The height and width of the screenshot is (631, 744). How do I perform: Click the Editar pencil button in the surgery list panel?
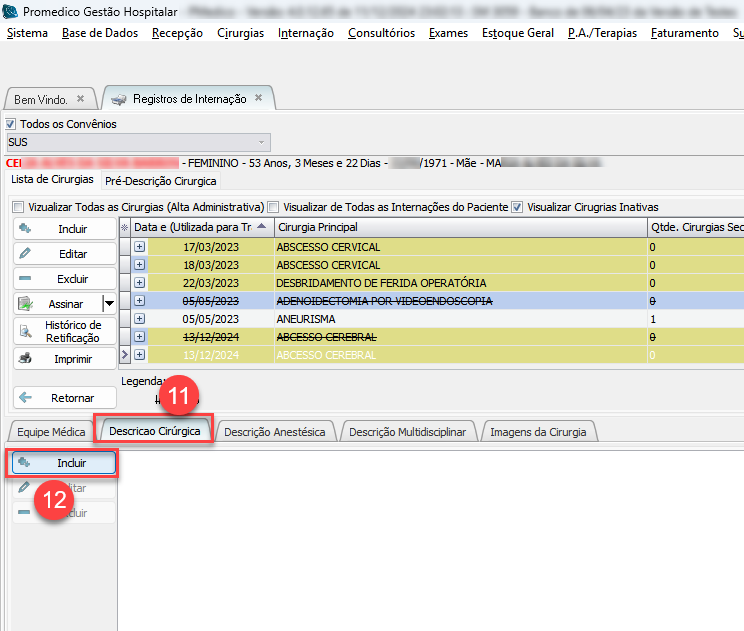[64, 254]
